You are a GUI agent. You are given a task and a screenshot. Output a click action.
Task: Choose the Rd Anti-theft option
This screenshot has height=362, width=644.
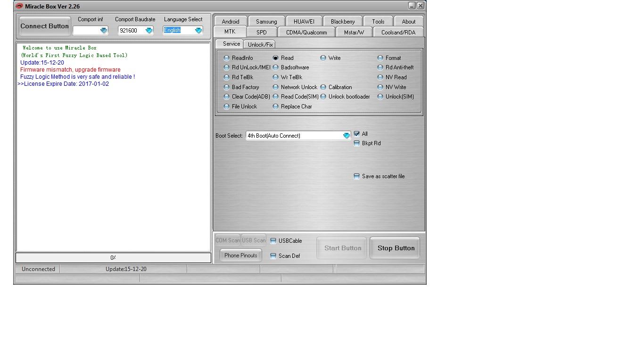[396, 67]
